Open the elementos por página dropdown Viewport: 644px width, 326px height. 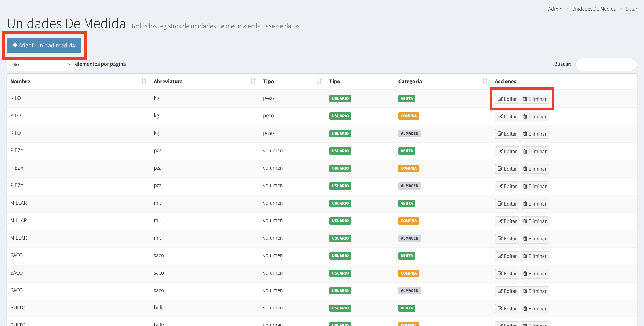pos(40,65)
